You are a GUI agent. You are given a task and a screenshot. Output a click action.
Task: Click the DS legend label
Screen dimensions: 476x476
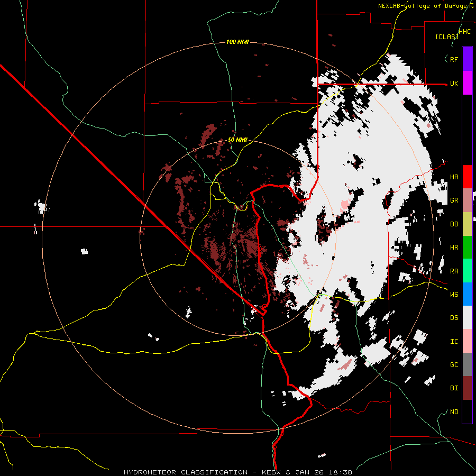click(x=454, y=318)
